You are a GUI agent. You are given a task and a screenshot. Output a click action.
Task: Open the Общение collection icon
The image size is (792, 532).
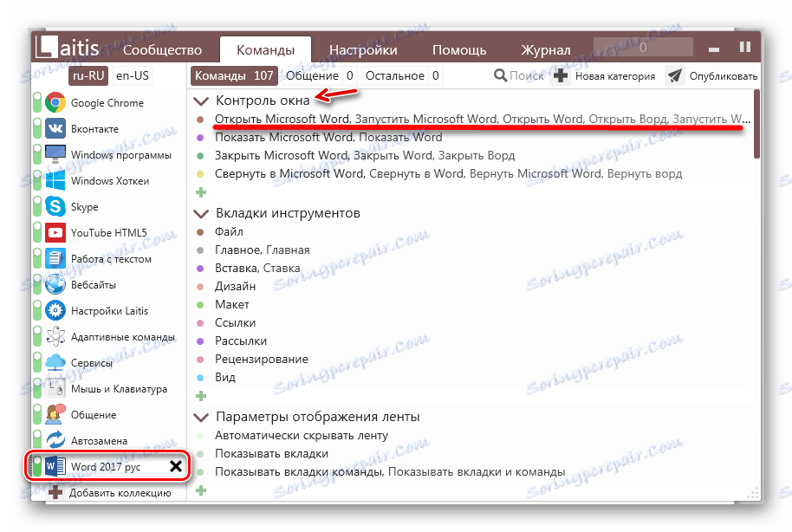pos(55,415)
